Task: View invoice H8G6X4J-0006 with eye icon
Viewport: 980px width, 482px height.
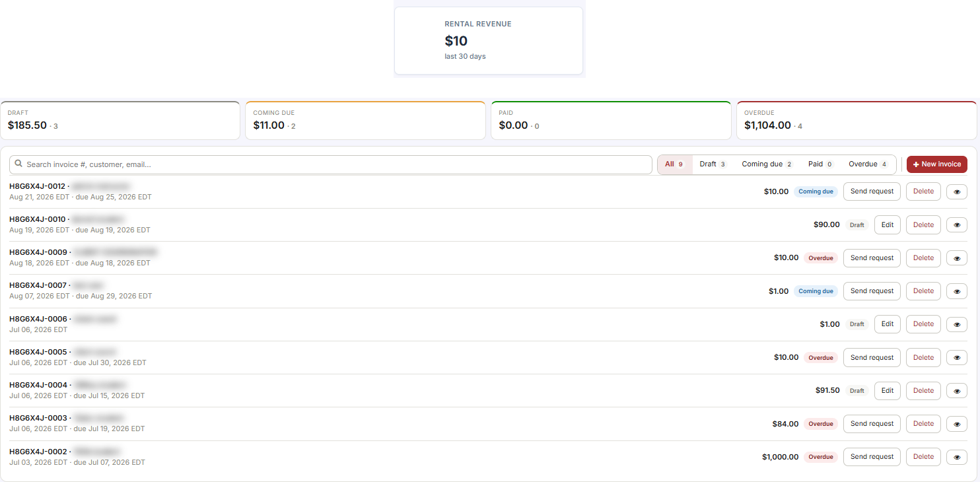Action: pyautogui.click(x=957, y=324)
